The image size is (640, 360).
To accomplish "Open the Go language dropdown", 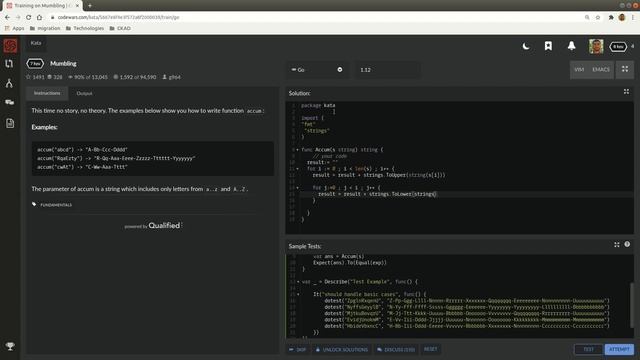I will click(x=317, y=70).
